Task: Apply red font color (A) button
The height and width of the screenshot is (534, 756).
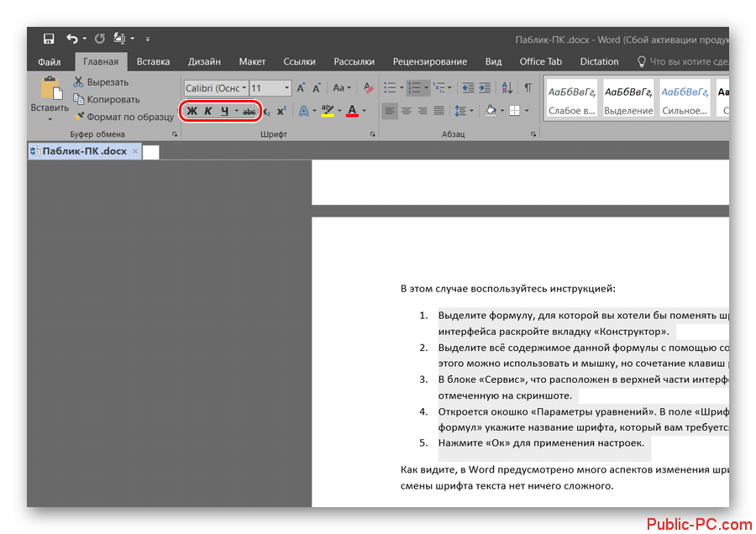Action: click(352, 111)
